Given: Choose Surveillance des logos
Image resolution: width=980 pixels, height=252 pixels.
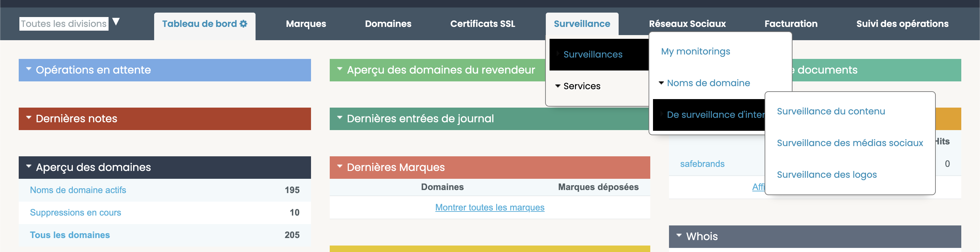Looking at the screenshot, I should [827, 174].
